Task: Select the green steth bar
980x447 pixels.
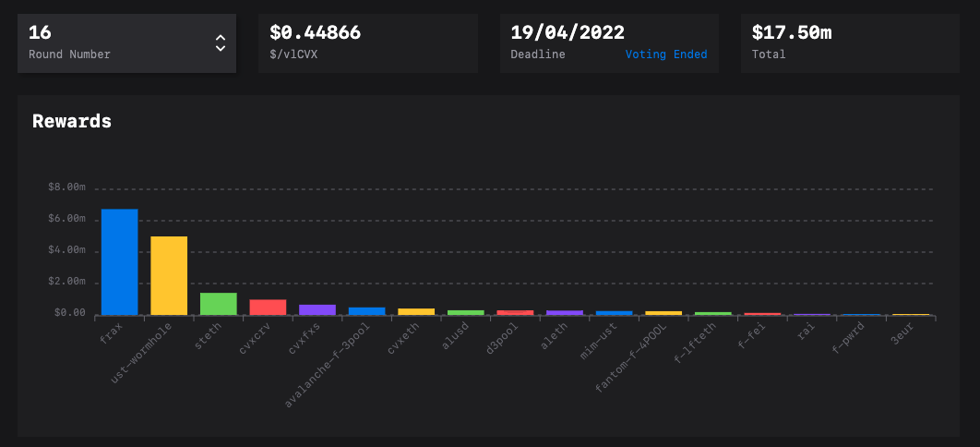Action: click(219, 304)
